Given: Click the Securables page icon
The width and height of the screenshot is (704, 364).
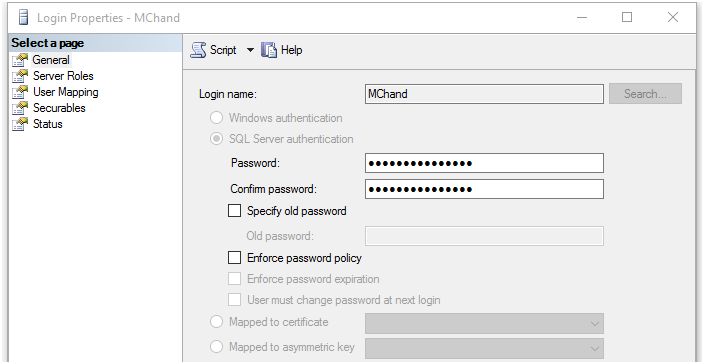Looking at the screenshot, I should pyautogui.click(x=20, y=108).
